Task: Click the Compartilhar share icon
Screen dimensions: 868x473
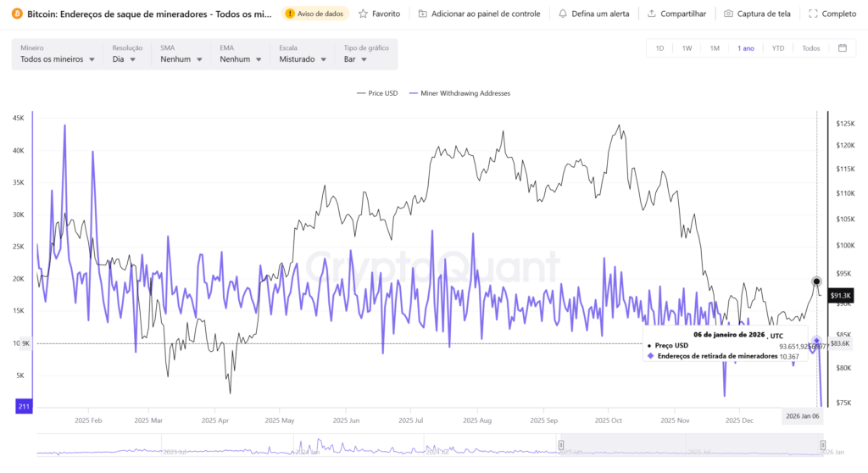Action: [651, 14]
